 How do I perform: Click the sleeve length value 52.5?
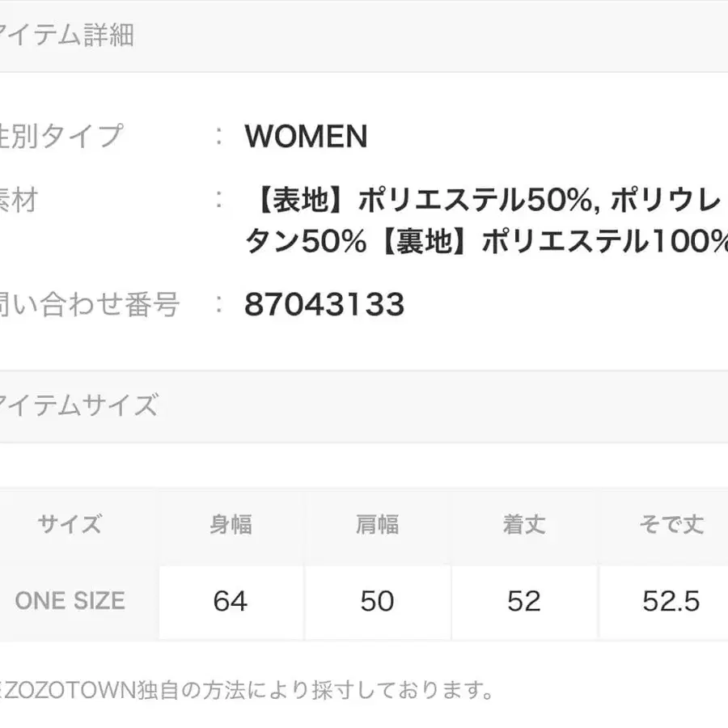[671, 601]
